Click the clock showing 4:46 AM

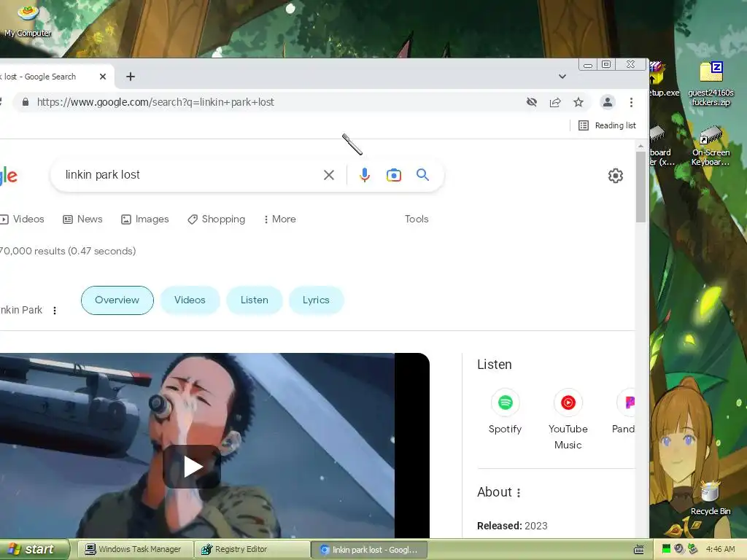(x=720, y=549)
